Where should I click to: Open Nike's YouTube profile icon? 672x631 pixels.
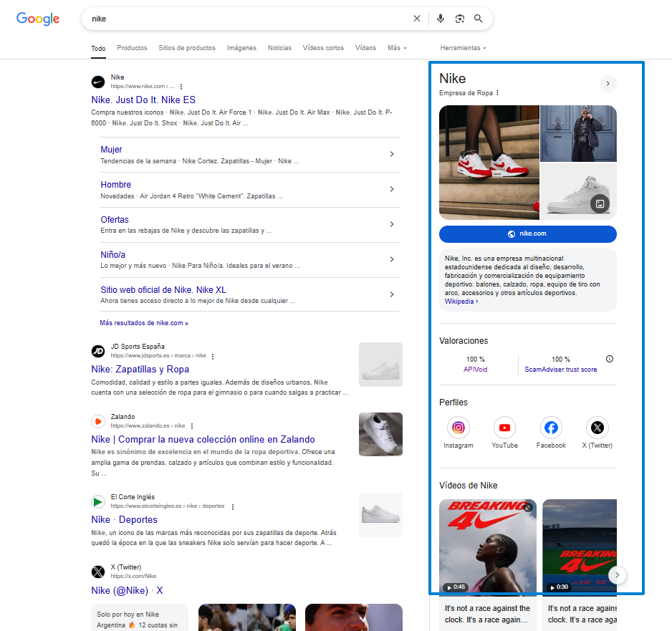click(504, 427)
